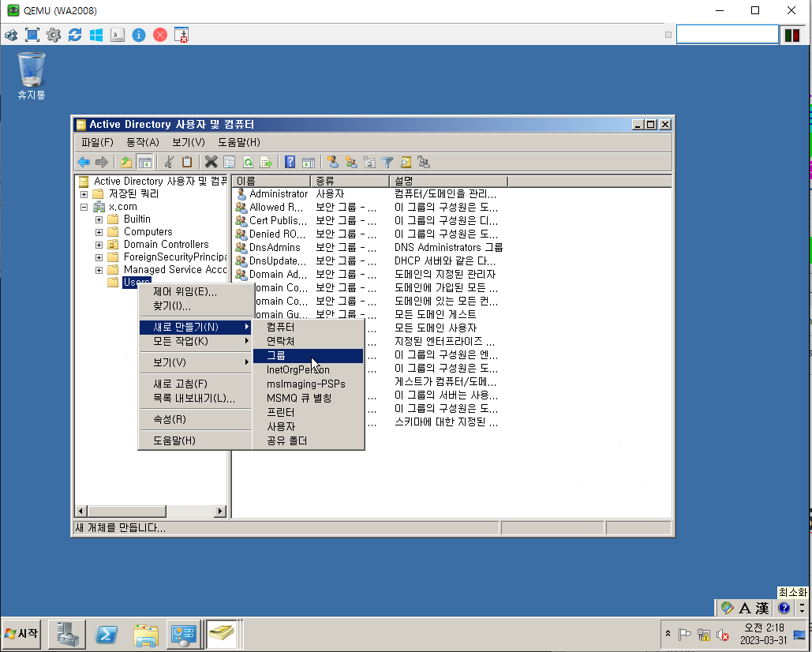Click the add-to-group icon in toolbar
The height and width of the screenshot is (652, 812).
[424, 162]
